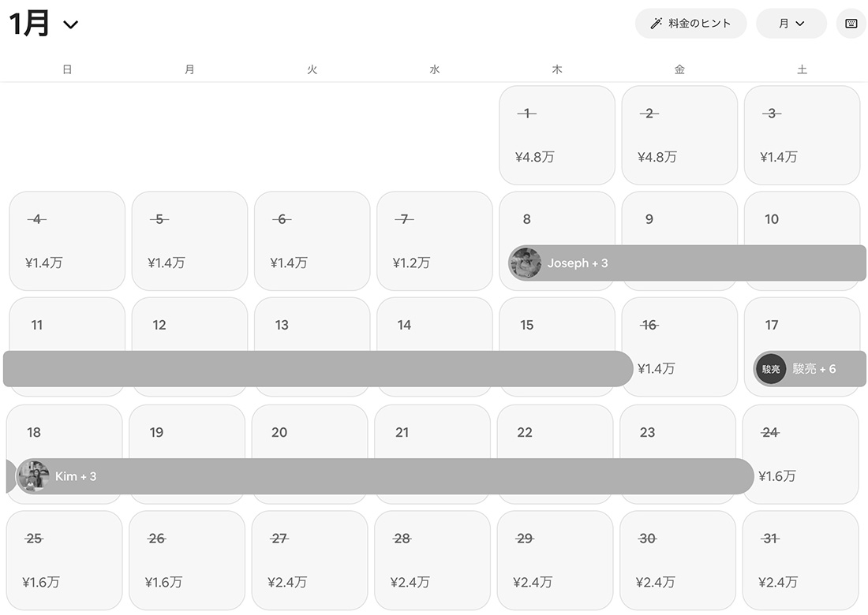Click the January 25 date cell

(64, 560)
